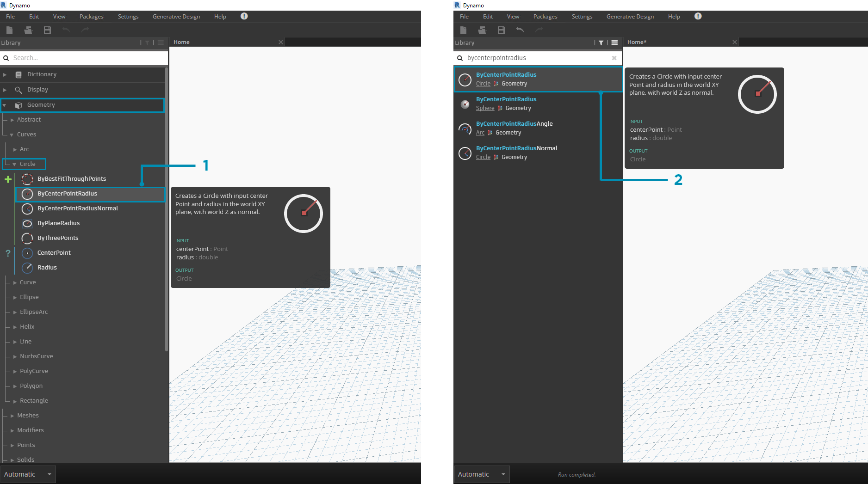The width and height of the screenshot is (868, 484).
Task: Open the Packages menu in left window
Action: click(91, 17)
